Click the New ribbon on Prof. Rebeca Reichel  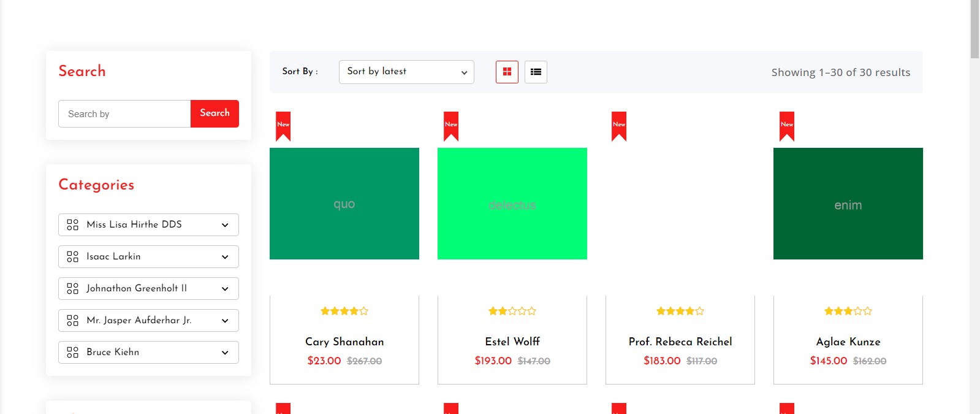619,126
